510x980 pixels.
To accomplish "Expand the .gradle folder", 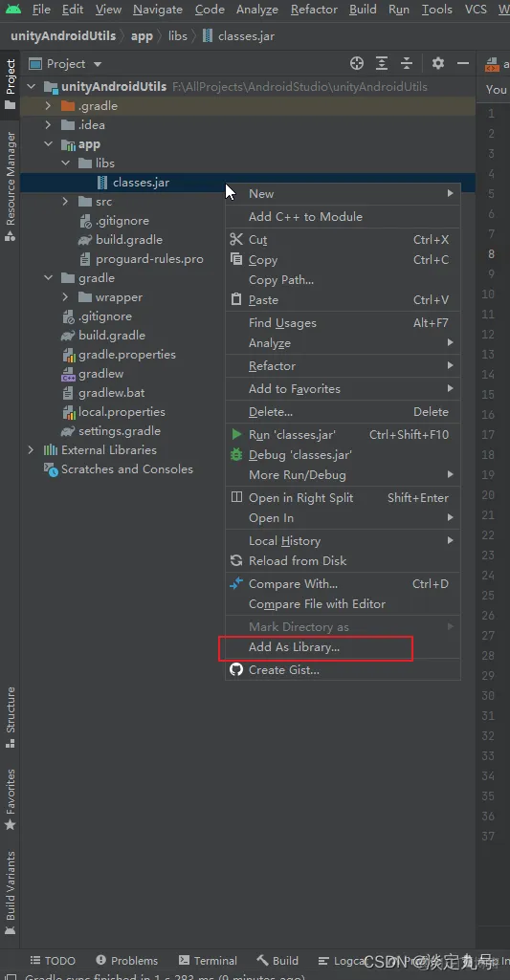I will click(x=48, y=105).
